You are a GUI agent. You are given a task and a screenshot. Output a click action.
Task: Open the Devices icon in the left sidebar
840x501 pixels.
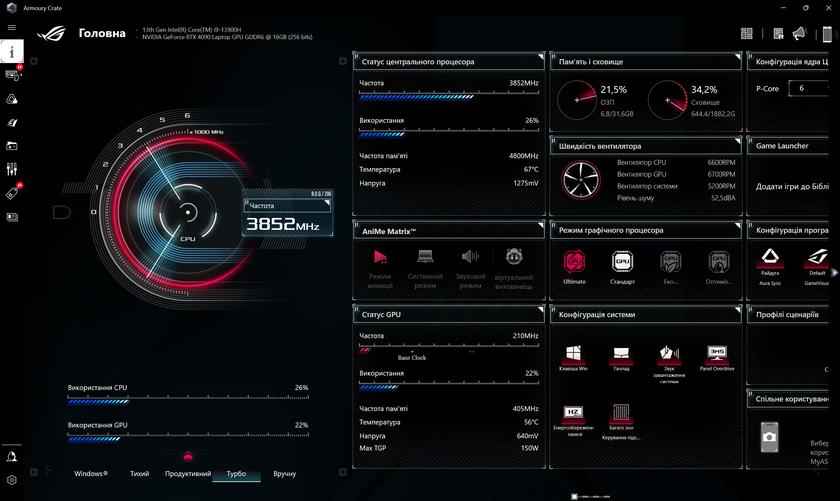click(13, 74)
